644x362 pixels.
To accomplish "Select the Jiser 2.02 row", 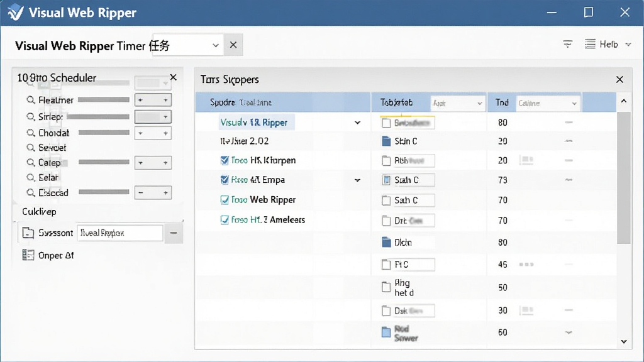I will [245, 141].
